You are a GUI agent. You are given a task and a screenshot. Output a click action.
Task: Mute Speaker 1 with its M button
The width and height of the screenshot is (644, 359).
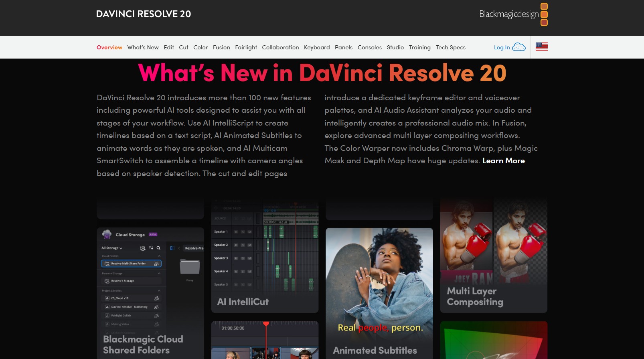249,232
